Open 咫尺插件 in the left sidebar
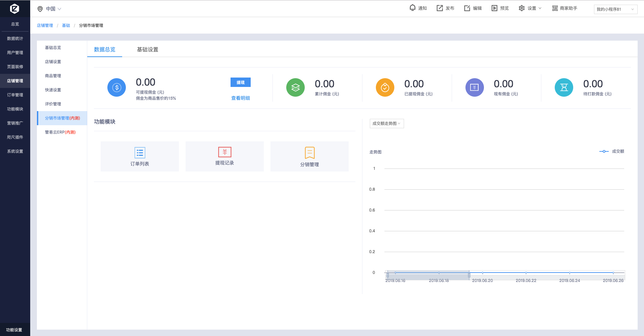Image resolution: width=644 pixels, height=336 pixels. click(15, 137)
